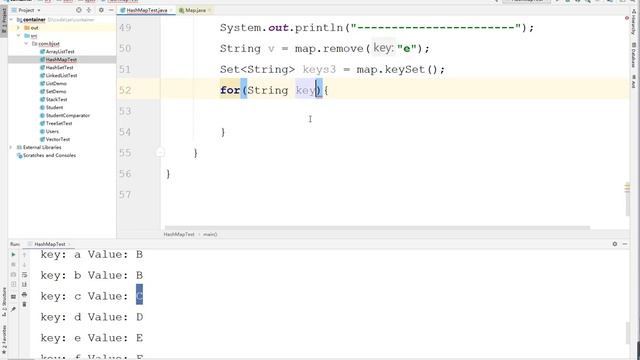
Task: Click the red error indicator atop editor
Action: (x=627, y=18)
